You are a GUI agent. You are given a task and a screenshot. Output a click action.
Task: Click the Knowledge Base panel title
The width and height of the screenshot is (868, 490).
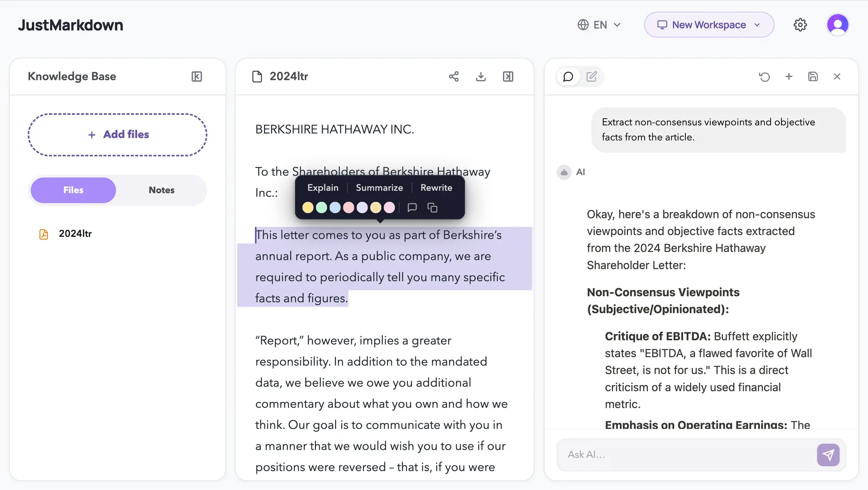[x=72, y=76]
